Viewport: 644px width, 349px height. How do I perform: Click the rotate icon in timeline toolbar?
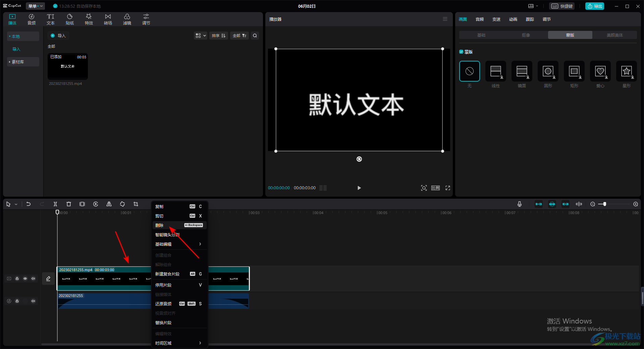click(122, 204)
